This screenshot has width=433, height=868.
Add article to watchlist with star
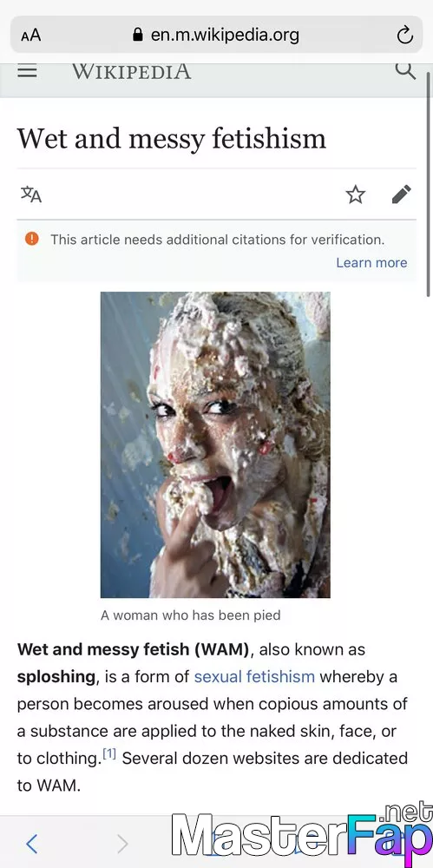356,194
